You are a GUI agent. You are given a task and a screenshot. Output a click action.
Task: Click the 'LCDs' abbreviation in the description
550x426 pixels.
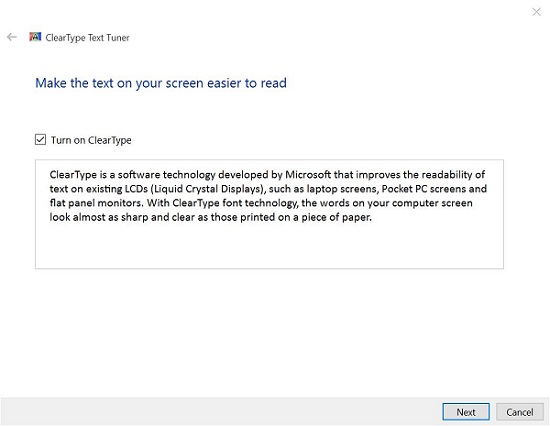click(136, 189)
